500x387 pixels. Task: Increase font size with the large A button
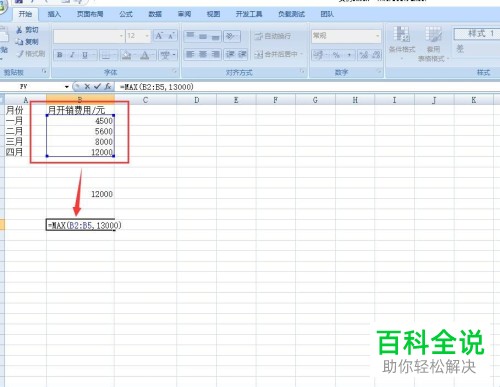[x=159, y=36]
